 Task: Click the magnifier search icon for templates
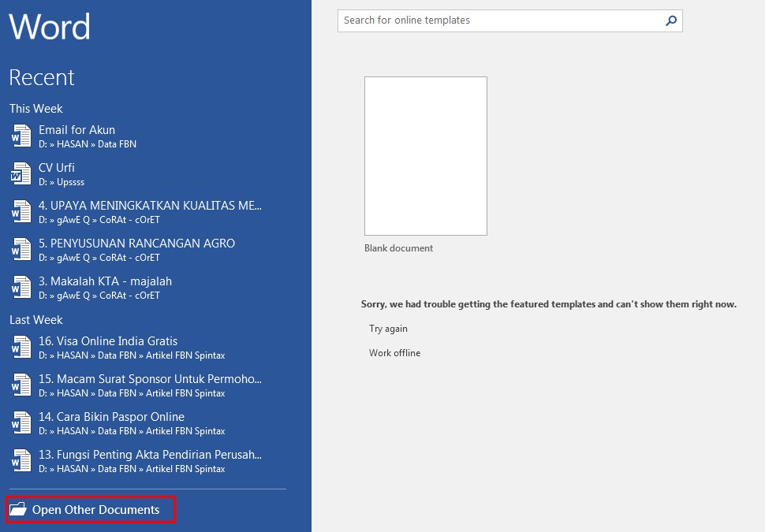671,20
